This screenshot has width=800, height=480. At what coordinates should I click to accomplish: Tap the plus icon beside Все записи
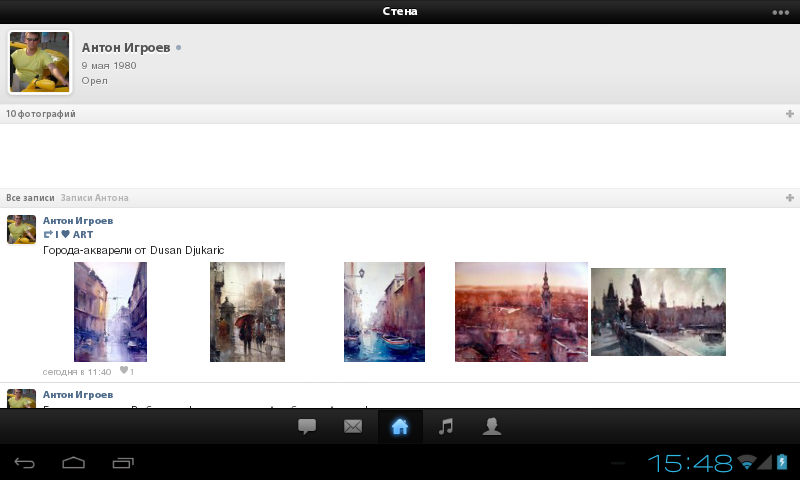coord(790,197)
